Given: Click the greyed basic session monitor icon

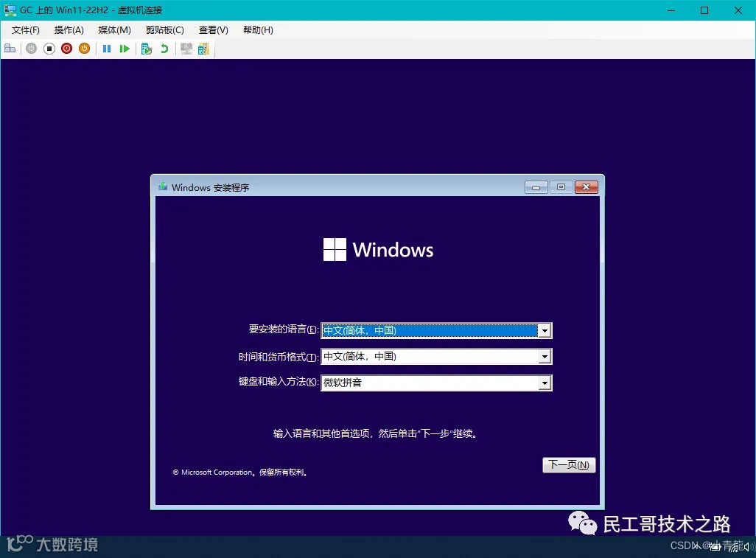Looking at the screenshot, I should (x=186, y=49).
